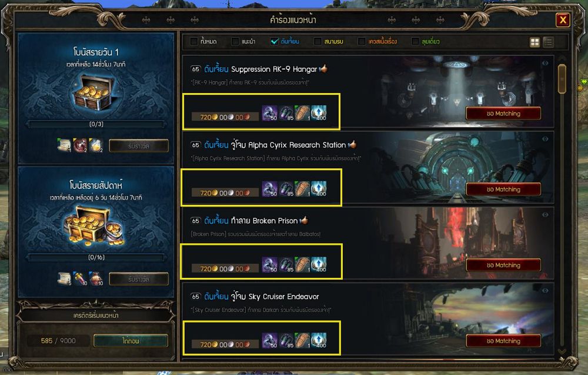Select purple ring reward in RK-9 Hangar row

point(270,113)
